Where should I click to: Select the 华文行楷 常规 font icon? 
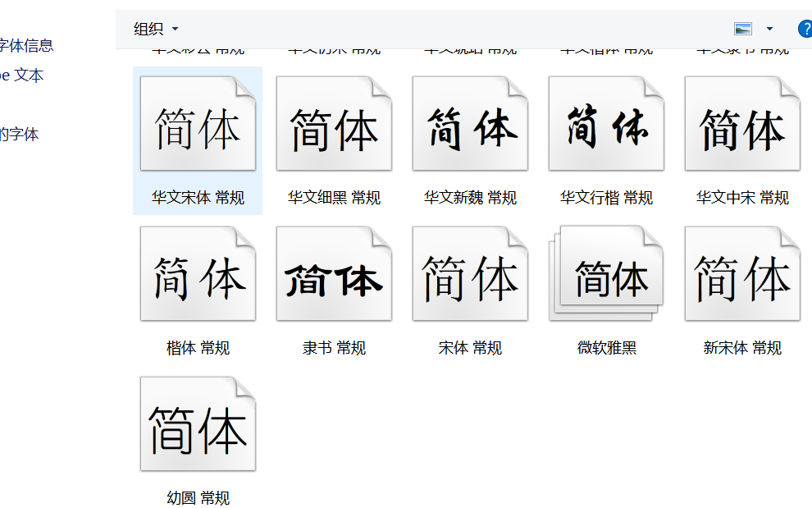[x=606, y=123]
